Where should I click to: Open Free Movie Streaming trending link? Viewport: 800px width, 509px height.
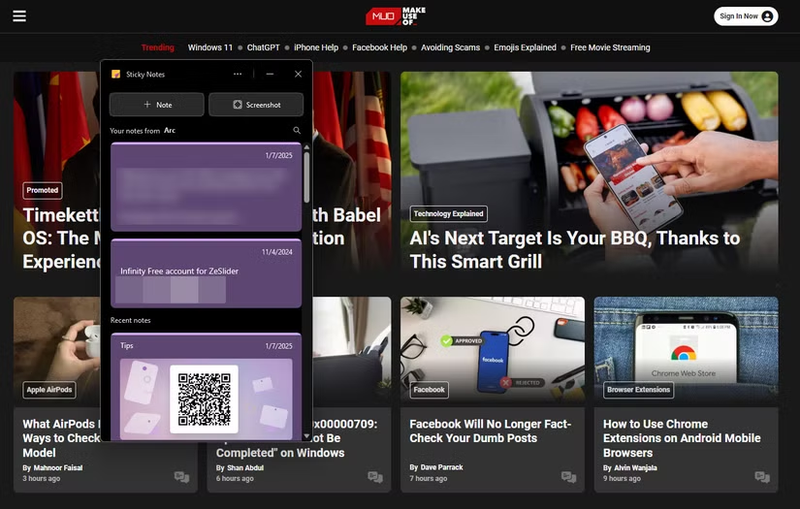pyautogui.click(x=610, y=47)
